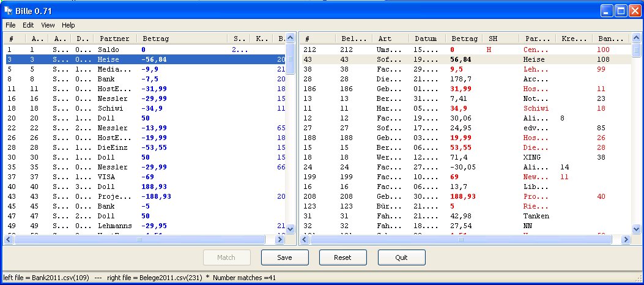Click left table's horizontal scrollbar right arrow
Viewport: 644px width, 285px height.
[281, 240]
